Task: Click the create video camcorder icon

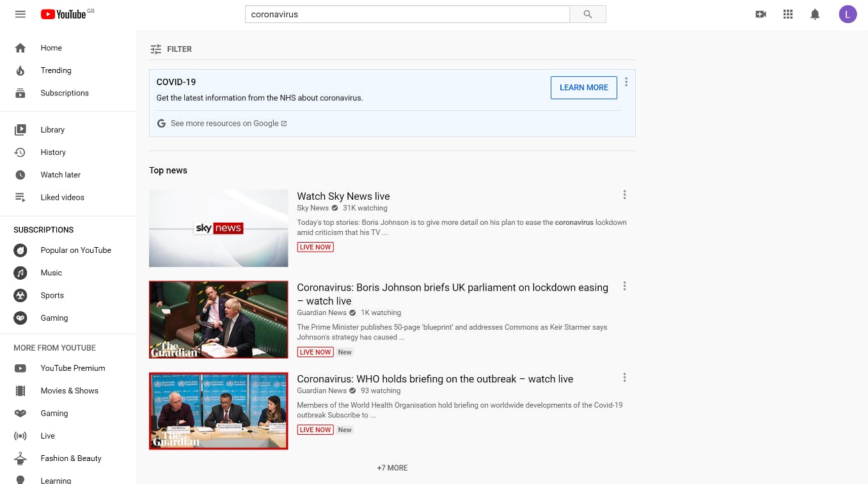Action: click(761, 14)
